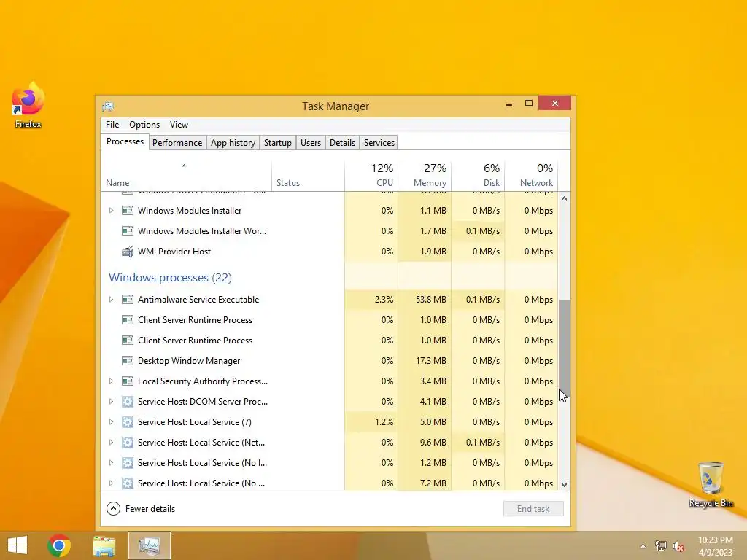Image resolution: width=747 pixels, height=560 pixels.
Task: Open the View menu
Action: coord(179,125)
